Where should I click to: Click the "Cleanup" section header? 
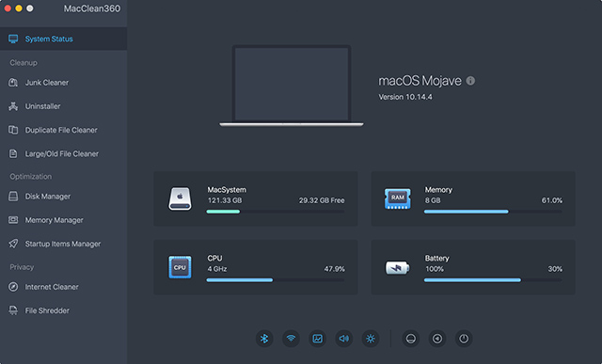tap(24, 63)
